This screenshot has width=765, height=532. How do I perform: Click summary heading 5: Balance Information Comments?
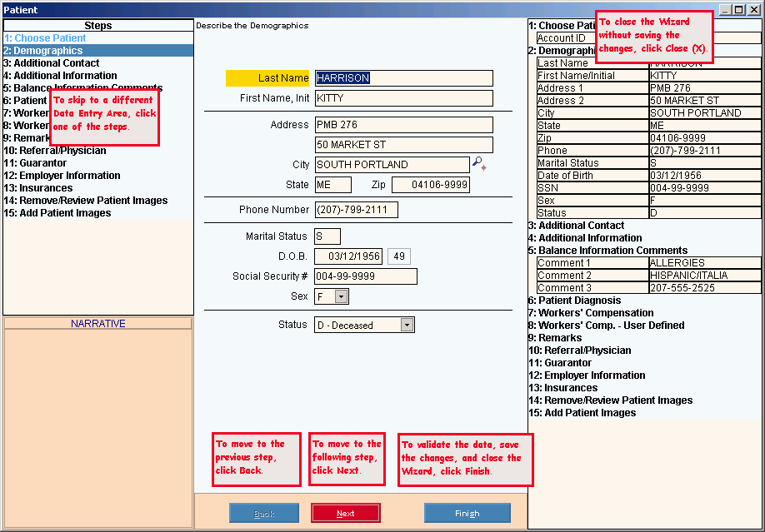click(x=607, y=251)
